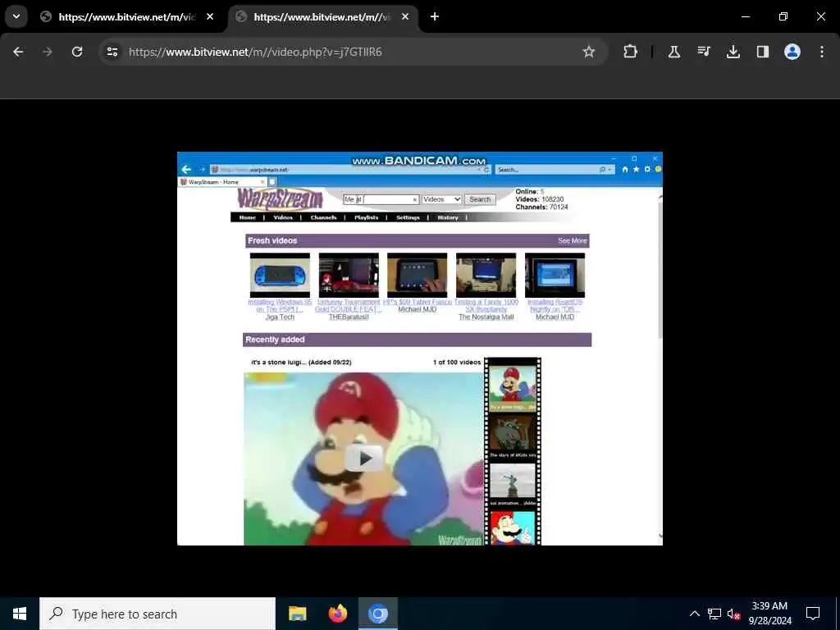Click the taskbar search box
This screenshot has width=840, height=630.
click(157, 614)
